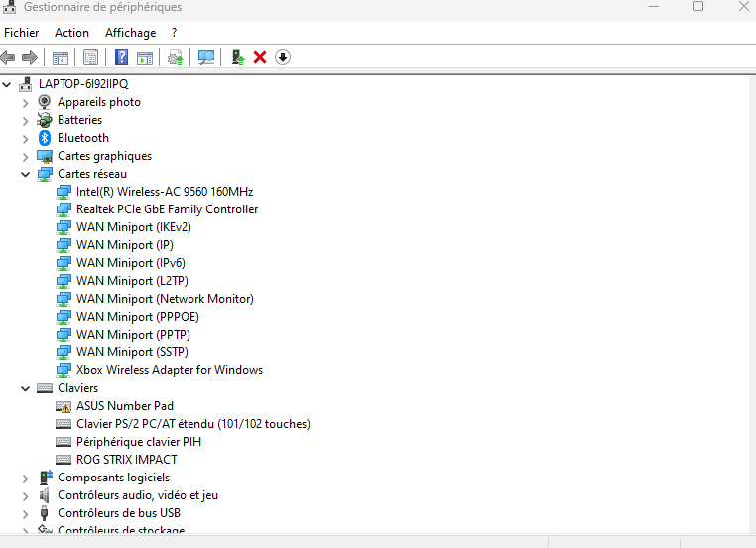Open the Fichier menu
The width and height of the screenshot is (756, 548).
coord(21,33)
